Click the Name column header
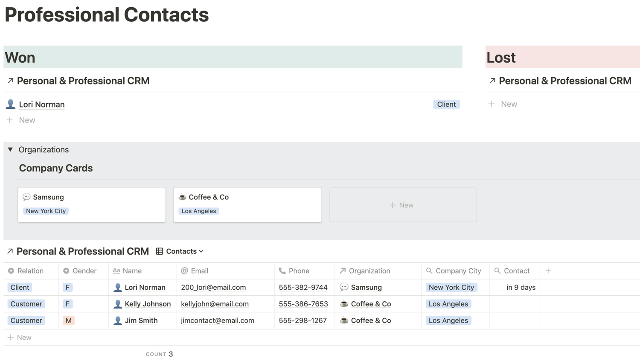640x364 pixels. 143,271
